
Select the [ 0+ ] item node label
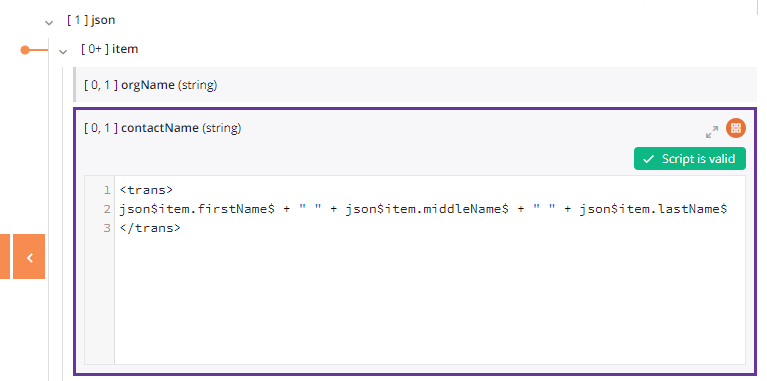(110, 49)
